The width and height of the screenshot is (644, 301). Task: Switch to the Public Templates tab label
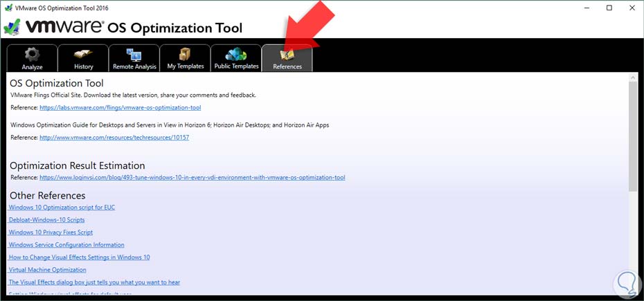click(236, 66)
